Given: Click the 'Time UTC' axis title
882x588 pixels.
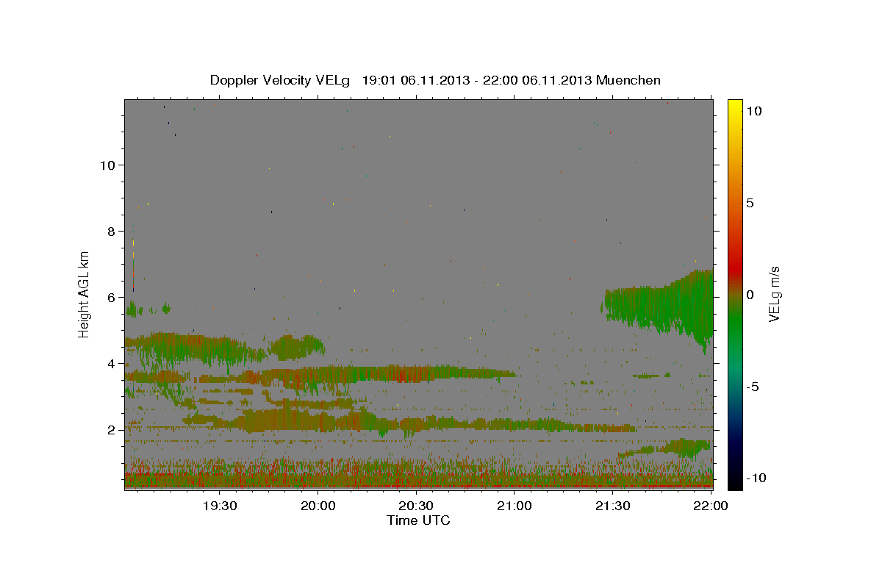Looking at the screenshot, I should (x=418, y=520).
